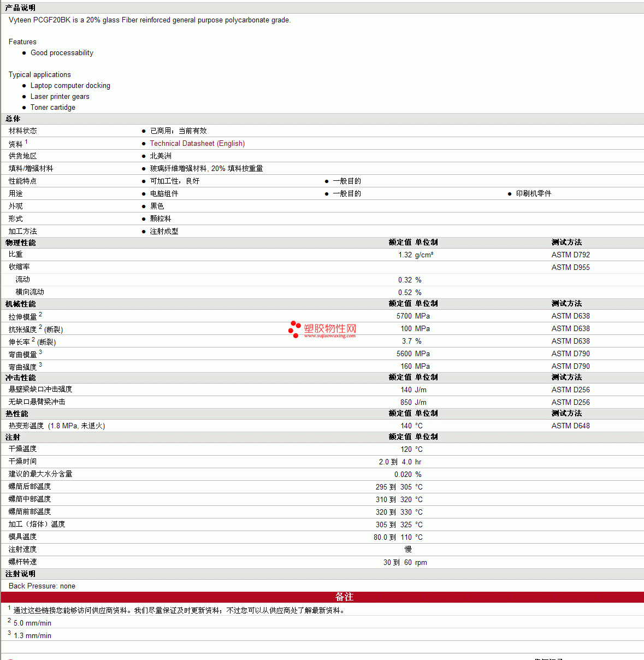Viewport: 644px width, 660px height.
Task: Click the 'Good processability' bullet
Action: pyautogui.click(x=62, y=52)
